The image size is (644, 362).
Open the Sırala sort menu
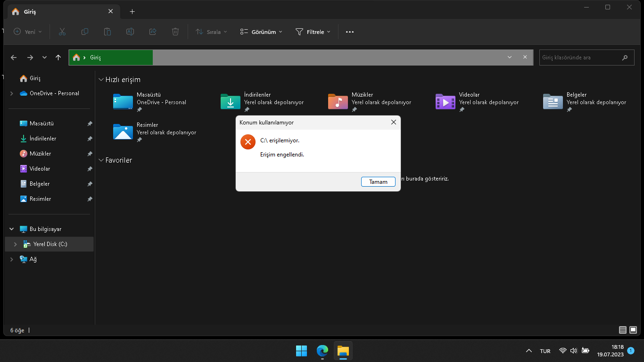pyautogui.click(x=211, y=32)
